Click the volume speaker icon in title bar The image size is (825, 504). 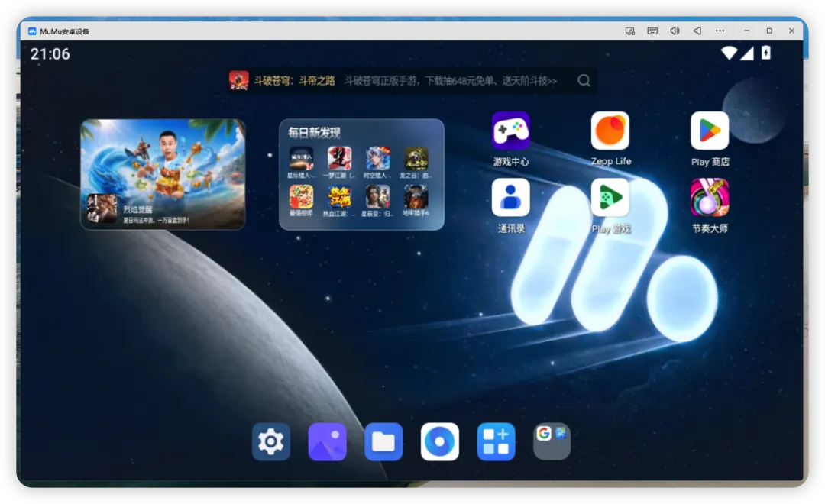[675, 31]
